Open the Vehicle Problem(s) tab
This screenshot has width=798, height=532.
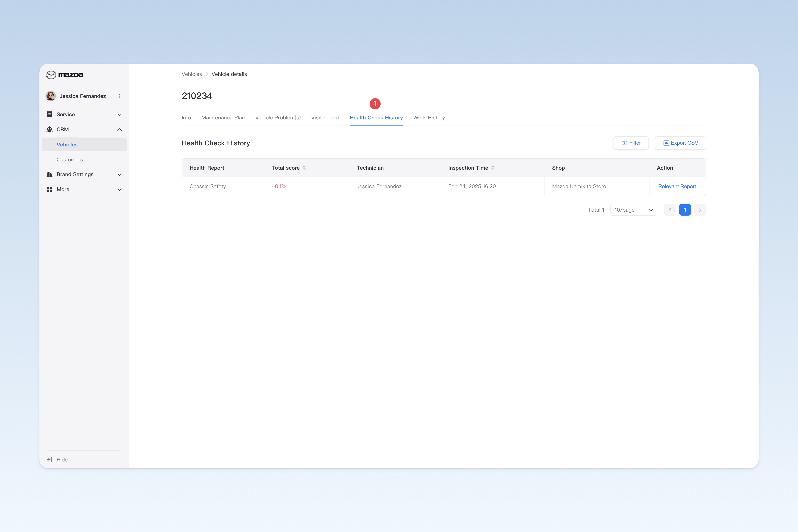(x=278, y=117)
